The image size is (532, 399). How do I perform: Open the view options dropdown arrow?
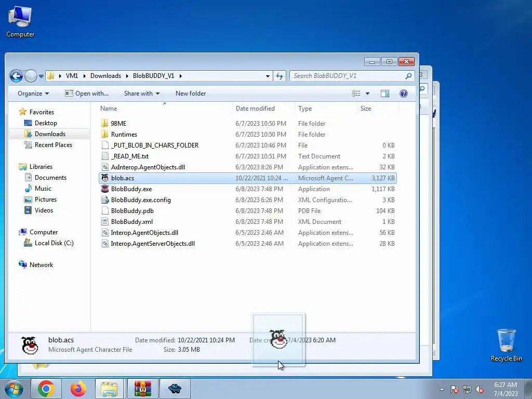point(367,94)
